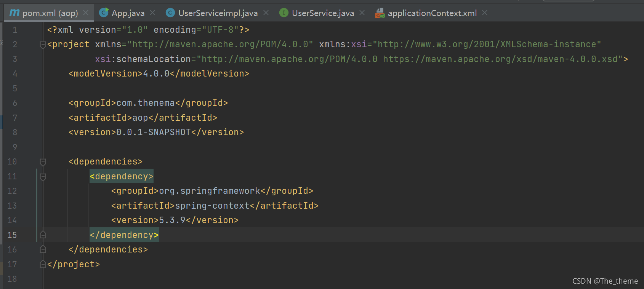Click the maven-4.0.0.xsd schema URL
Screen dimensions: 644x289
coord(500,59)
